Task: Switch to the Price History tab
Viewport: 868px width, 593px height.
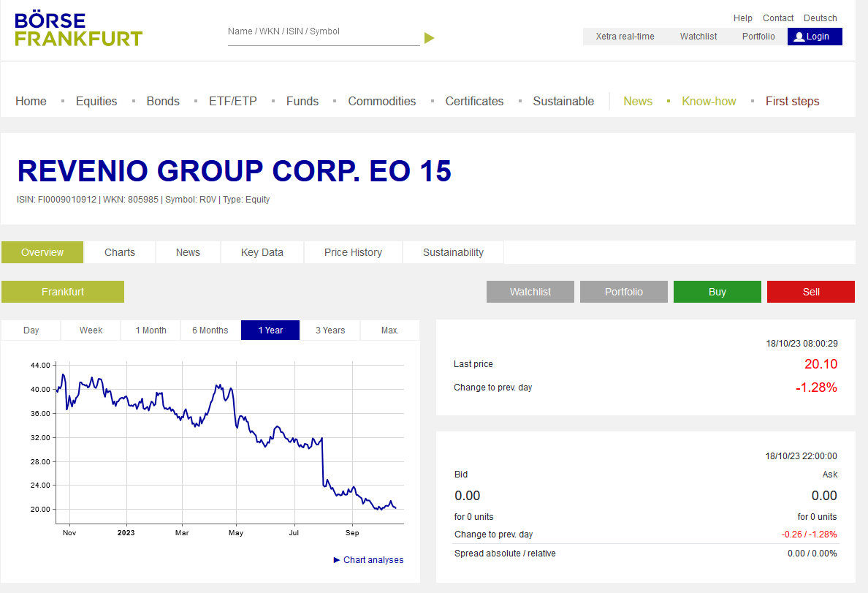Action: point(353,252)
